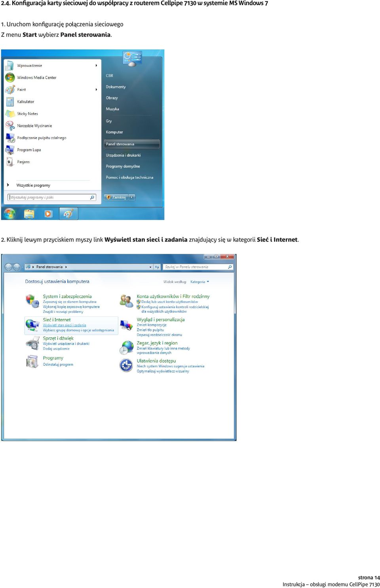Open Pasjans game from Start menu
380x588 pixels.
(x=23, y=162)
